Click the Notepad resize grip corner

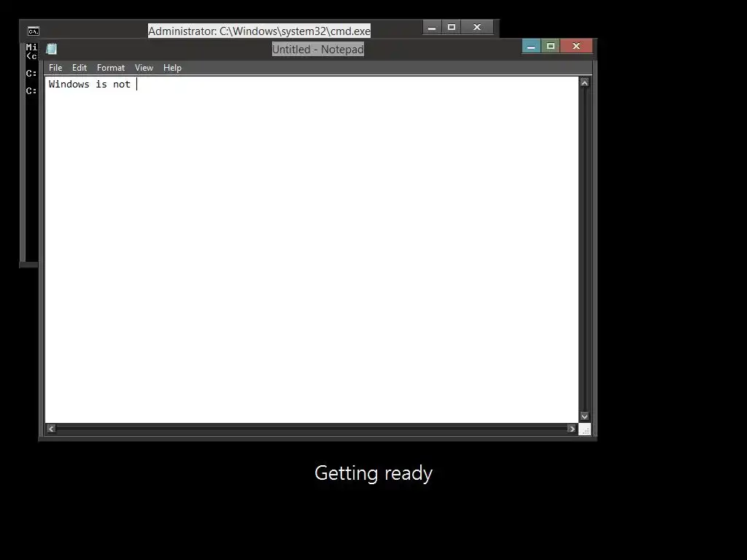click(x=585, y=429)
